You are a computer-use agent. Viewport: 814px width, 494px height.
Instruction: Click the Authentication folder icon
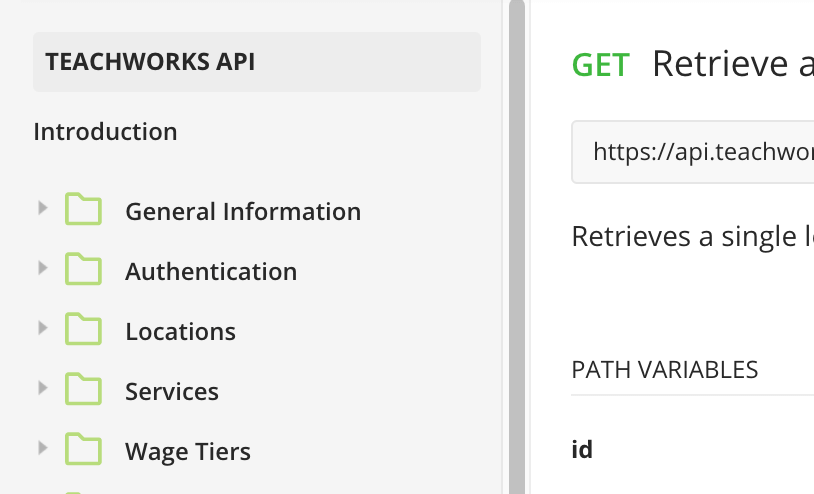click(x=84, y=270)
